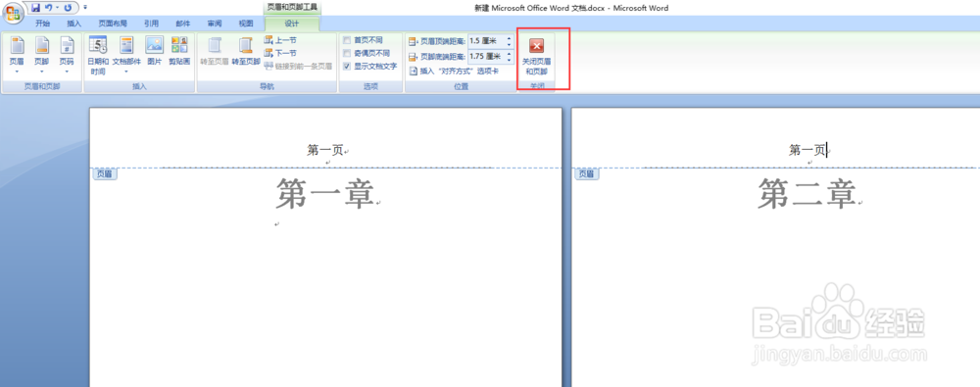
Task: Open the 开始 ribbon tab
Action: click(42, 24)
